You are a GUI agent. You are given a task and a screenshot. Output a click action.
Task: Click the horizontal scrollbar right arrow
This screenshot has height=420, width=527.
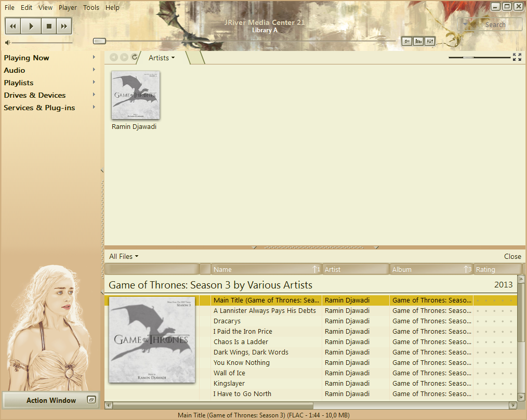click(513, 405)
